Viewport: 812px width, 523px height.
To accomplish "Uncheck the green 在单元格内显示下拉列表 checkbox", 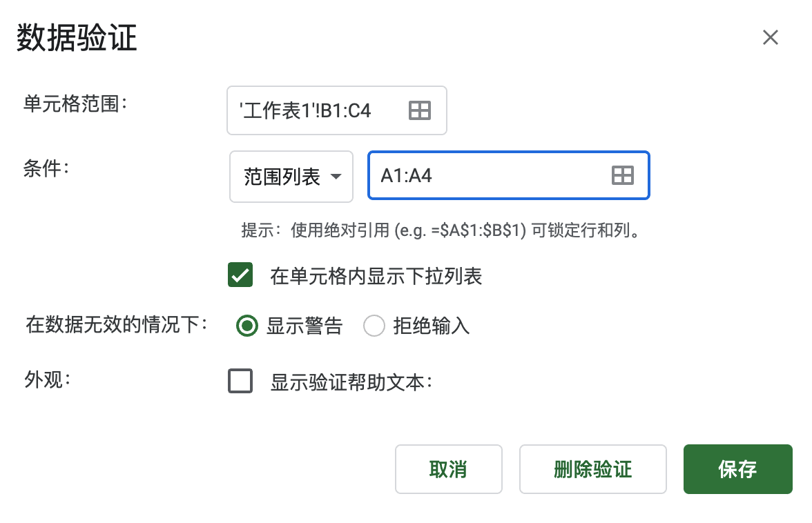I will point(240,275).
